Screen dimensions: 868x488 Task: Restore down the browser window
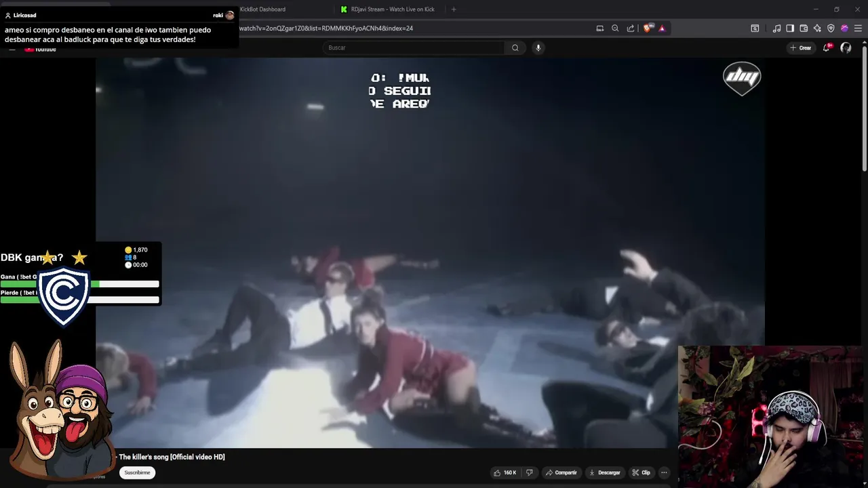point(837,9)
